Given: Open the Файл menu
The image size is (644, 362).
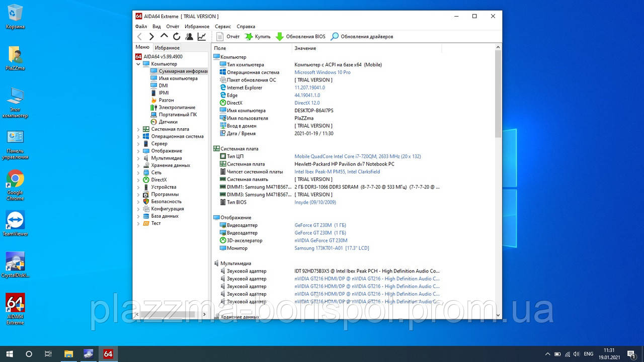Looking at the screenshot, I should click(x=141, y=26).
